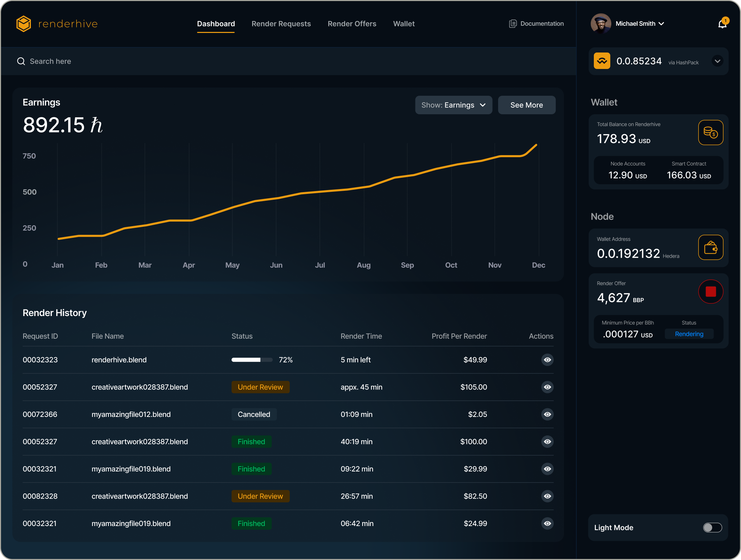
Task: Open the Show: Earnings dropdown
Action: [x=454, y=105]
